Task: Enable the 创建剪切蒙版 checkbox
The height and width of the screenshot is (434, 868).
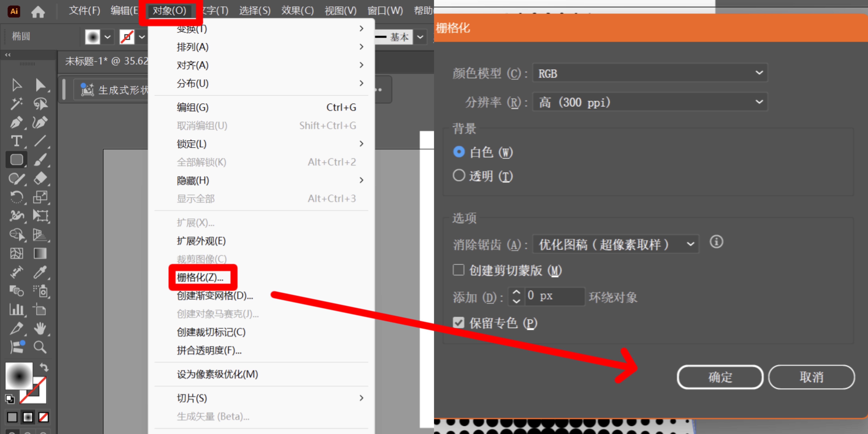Action: (459, 270)
